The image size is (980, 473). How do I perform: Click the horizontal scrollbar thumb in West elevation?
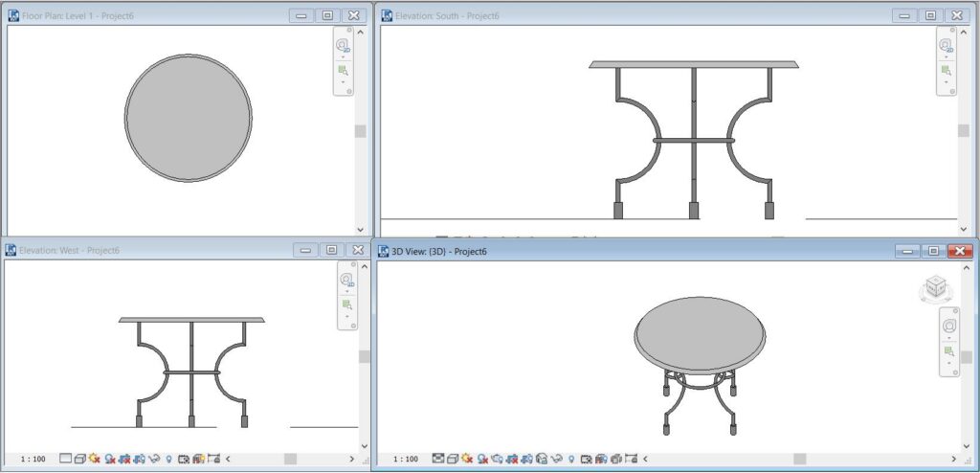pyautogui.click(x=290, y=459)
